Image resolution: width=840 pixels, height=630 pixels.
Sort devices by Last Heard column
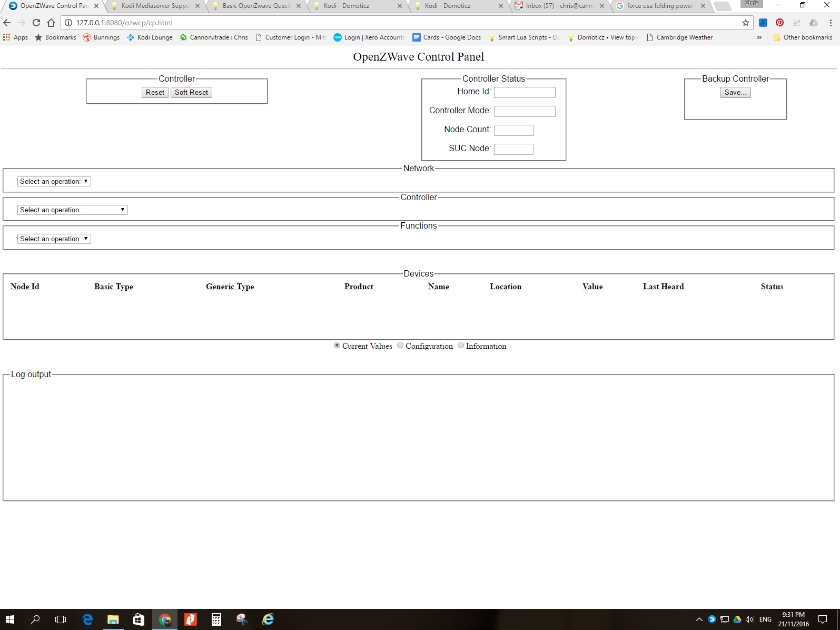[x=663, y=287]
